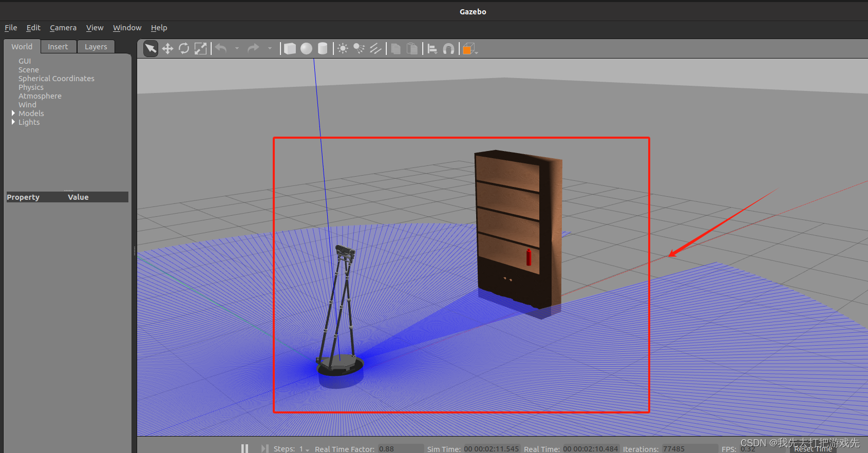868x453 pixels.
Task: Click the Property column header
Action: coord(23,197)
